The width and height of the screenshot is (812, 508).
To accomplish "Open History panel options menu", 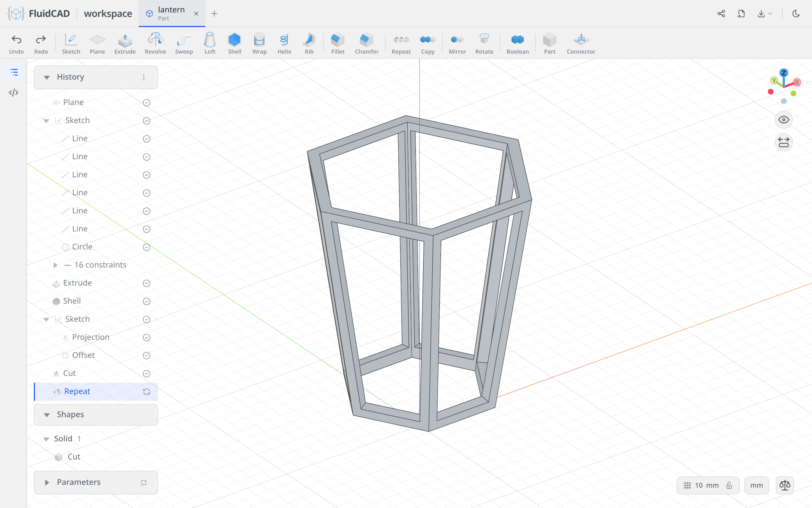I will (x=144, y=77).
